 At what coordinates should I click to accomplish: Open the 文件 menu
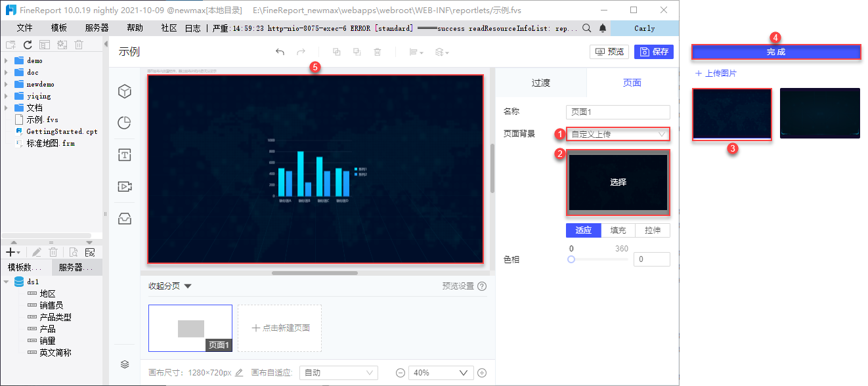[x=24, y=28]
